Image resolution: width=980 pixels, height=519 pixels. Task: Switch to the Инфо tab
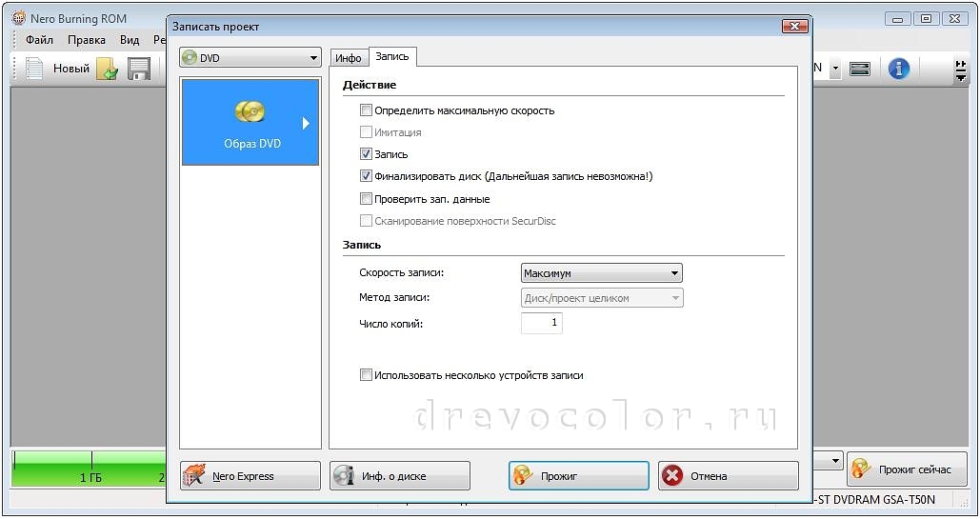click(349, 58)
